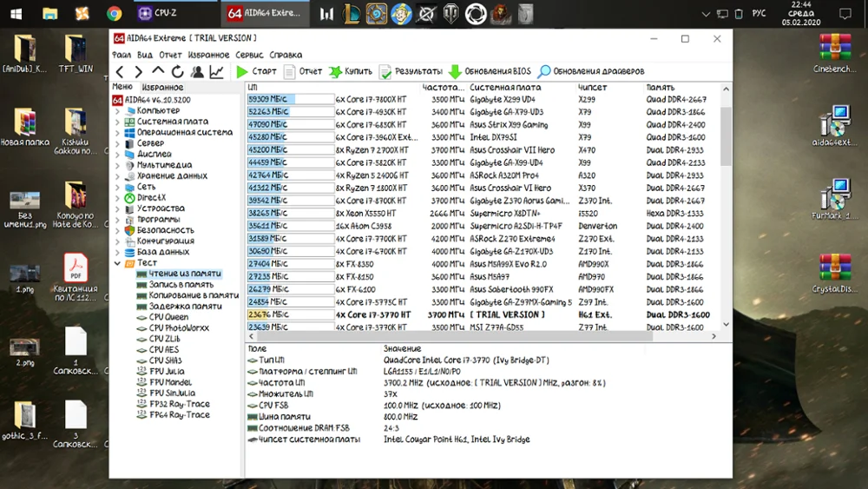This screenshot has width=868, height=489.
Task: Open the graph chart toolbar icon
Action: [216, 71]
